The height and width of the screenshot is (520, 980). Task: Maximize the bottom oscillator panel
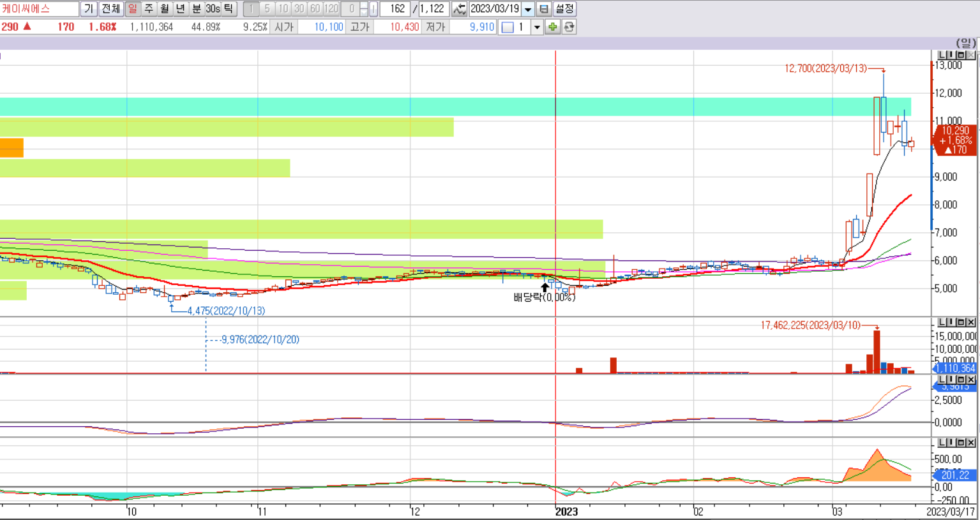point(961,442)
